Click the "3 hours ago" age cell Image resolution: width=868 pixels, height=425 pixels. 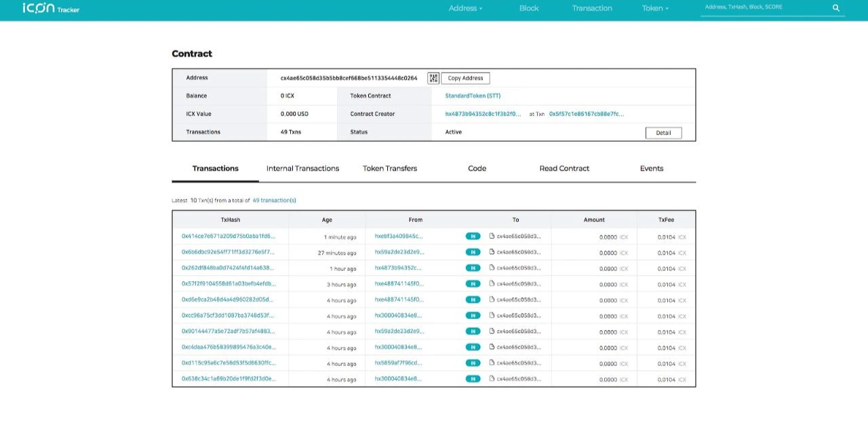pos(341,284)
